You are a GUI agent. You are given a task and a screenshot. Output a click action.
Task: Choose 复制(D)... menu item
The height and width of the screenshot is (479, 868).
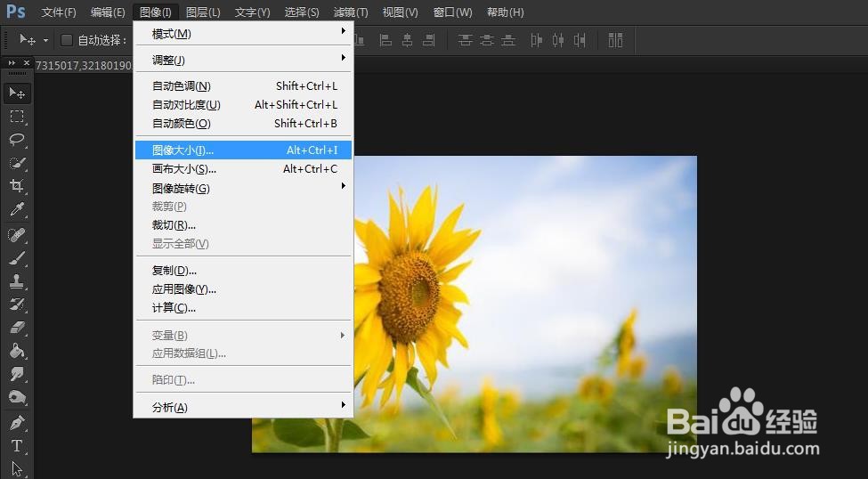(244, 271)
